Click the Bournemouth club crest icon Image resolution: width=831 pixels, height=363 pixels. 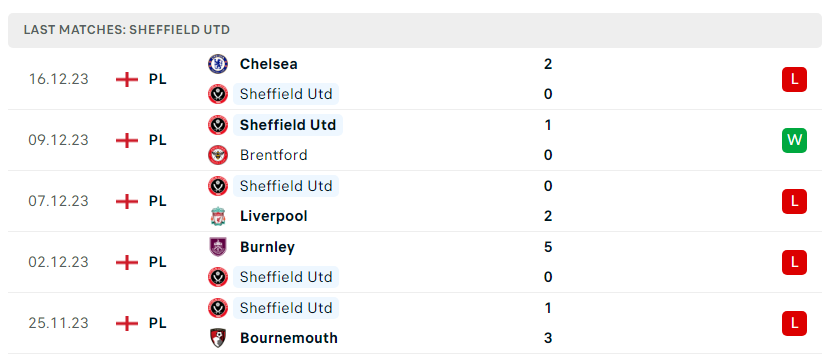218,338
